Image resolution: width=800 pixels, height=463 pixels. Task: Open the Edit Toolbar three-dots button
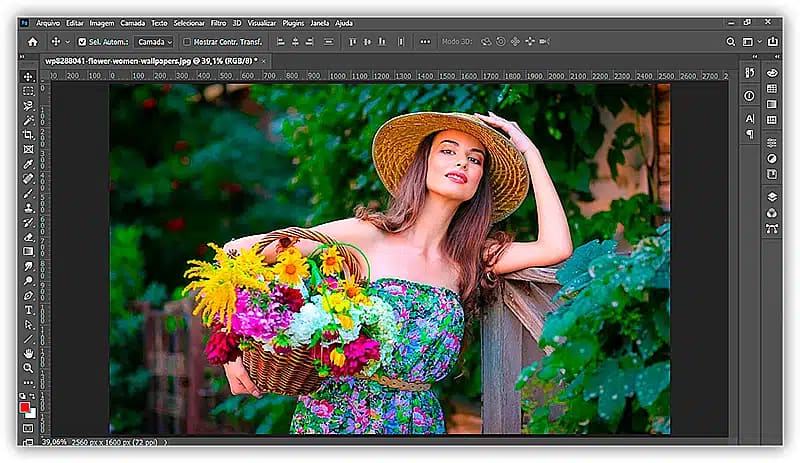[28, 382]
